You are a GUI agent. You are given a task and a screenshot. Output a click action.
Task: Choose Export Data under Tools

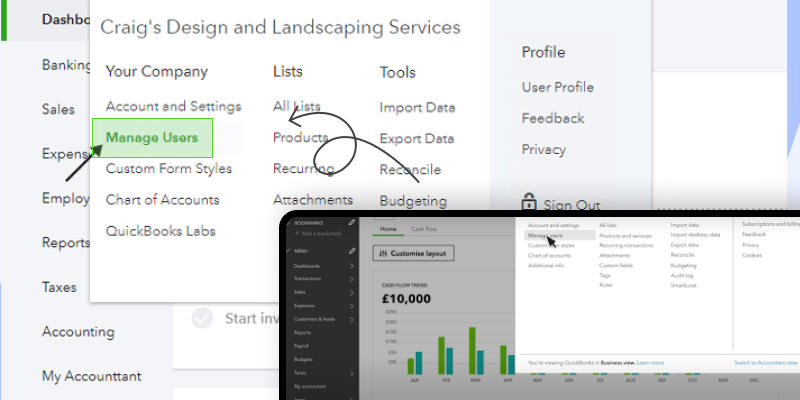(x=417, y=139)
